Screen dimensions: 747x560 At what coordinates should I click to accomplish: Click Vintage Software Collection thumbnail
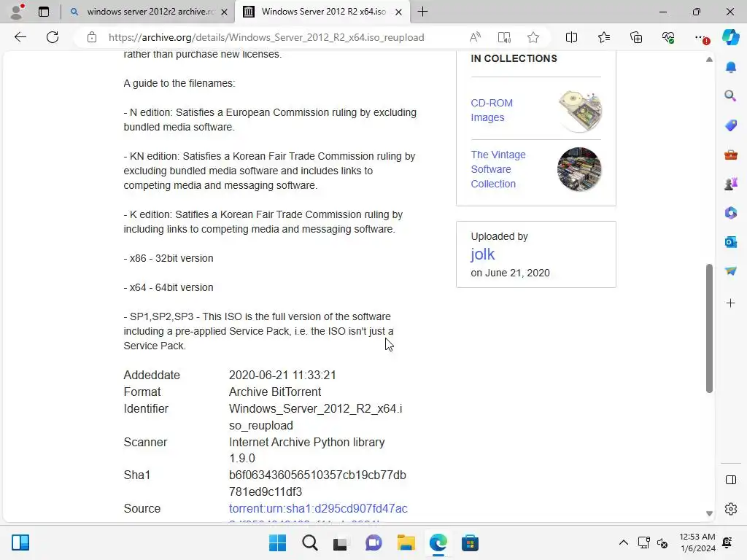click(x=579, y=169)
